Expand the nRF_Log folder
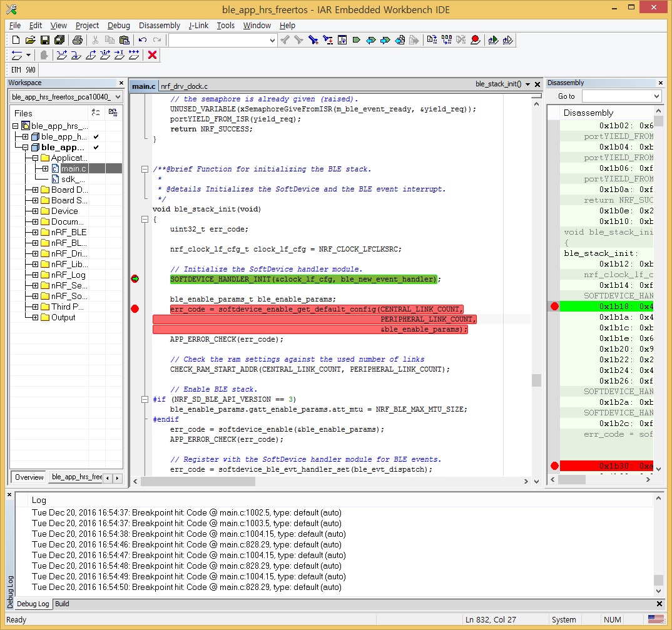The image size is (672, 630). click(35, 275)
